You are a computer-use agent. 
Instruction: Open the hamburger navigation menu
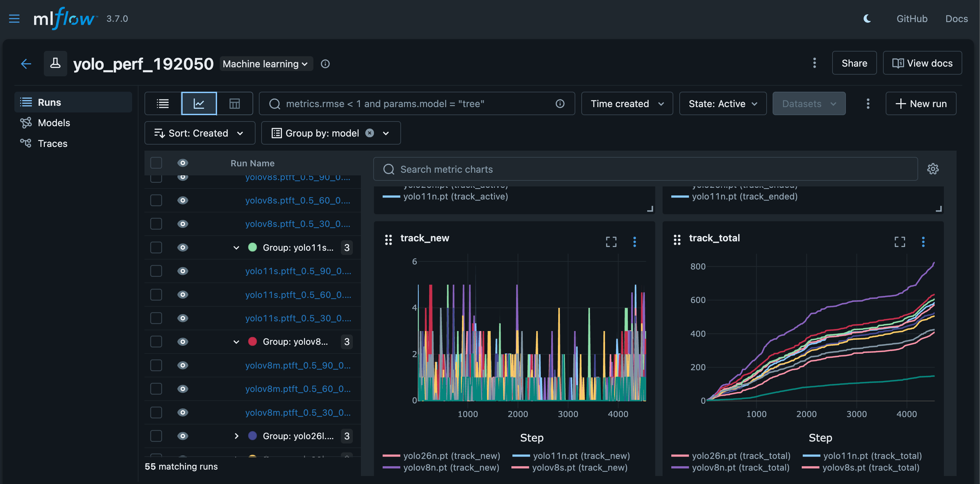pos(14,19)
